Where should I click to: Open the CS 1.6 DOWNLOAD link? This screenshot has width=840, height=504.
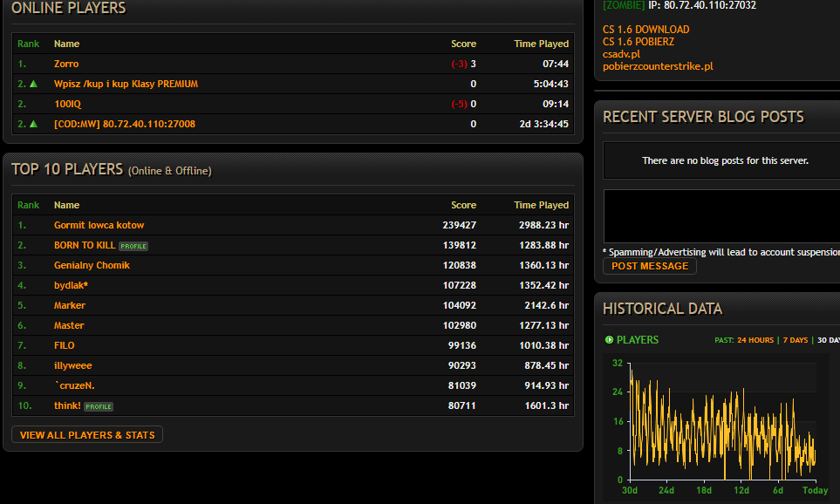pyautogui.click(x=645, y=30)
